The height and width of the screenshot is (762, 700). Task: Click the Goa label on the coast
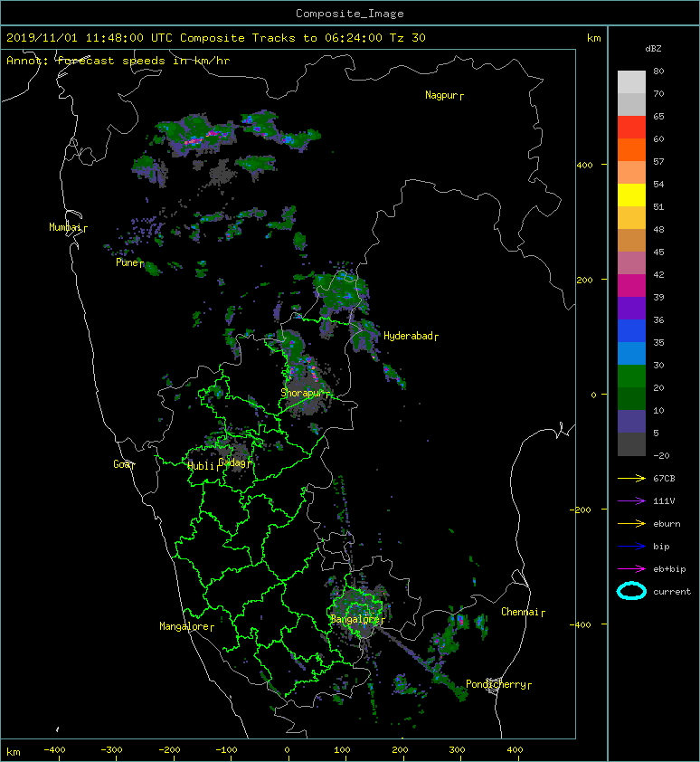point(124,464)
